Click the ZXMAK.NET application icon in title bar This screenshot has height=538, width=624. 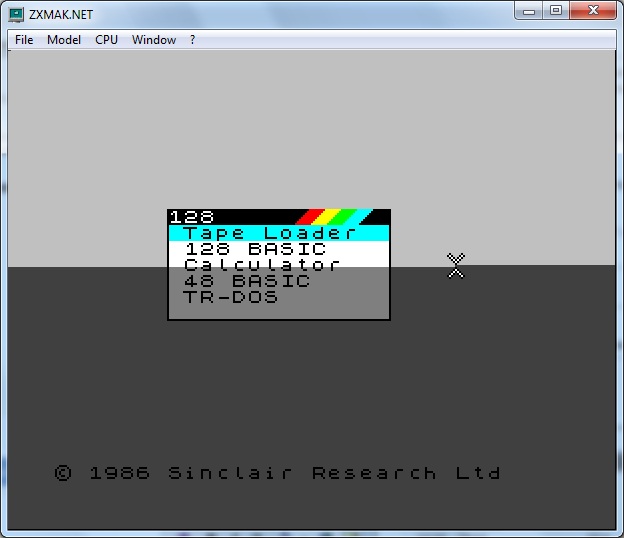click(x=17, y=14)
